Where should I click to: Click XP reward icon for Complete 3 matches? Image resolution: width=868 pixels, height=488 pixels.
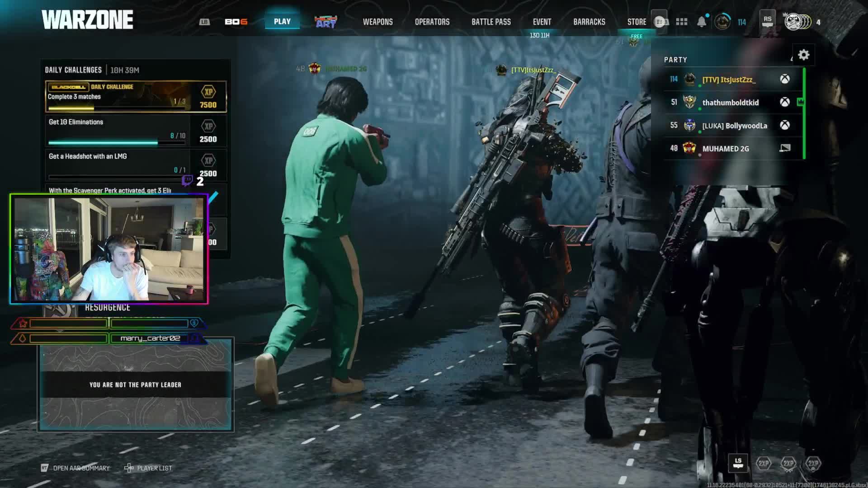click(x=208, y=92)
